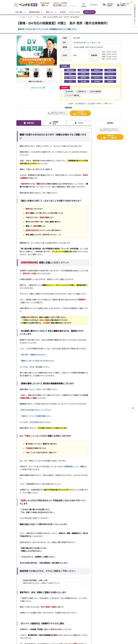Screen dimensions: 138x644
Task: Click the sidebar phone unavailable notice
Action: [110, 130]
